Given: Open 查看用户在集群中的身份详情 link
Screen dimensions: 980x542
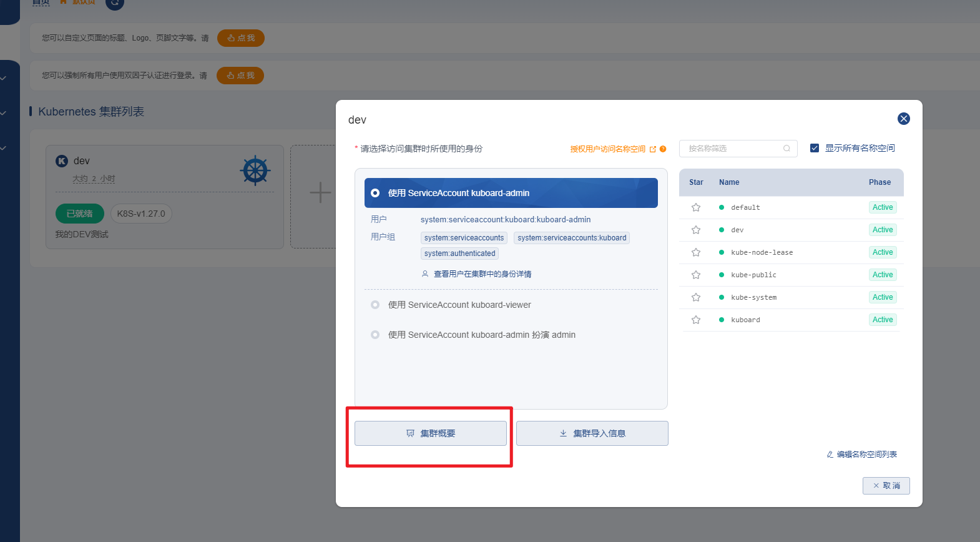Looking at the screenshot, I should click(476, 274).
